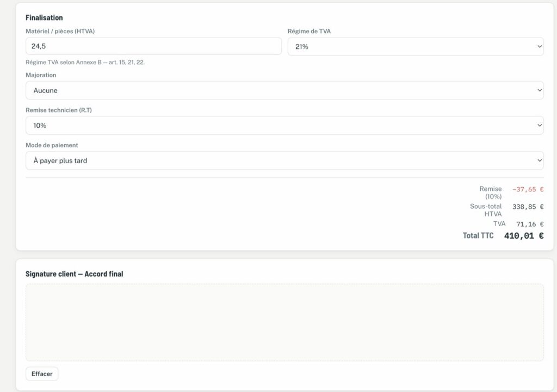Click the Signature client — Accord final heading
Screen dimensions: 557x392
74,274
